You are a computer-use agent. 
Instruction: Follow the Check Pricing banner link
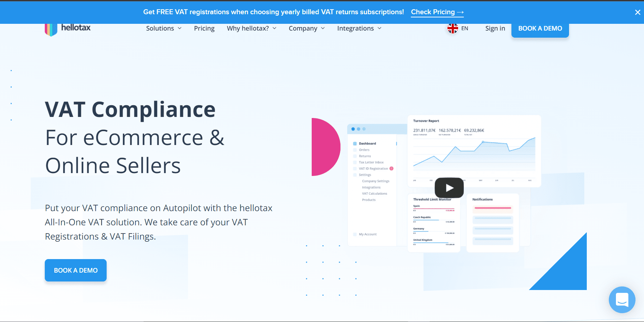(438, 12)
